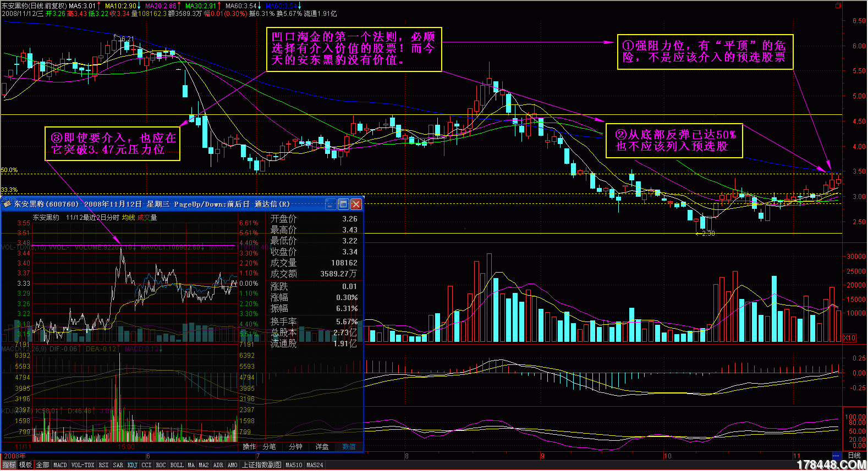The image size is (868, 471).
Task: Click 东安黑豹(日线 前复权) chart title
Action: (34, 6)
